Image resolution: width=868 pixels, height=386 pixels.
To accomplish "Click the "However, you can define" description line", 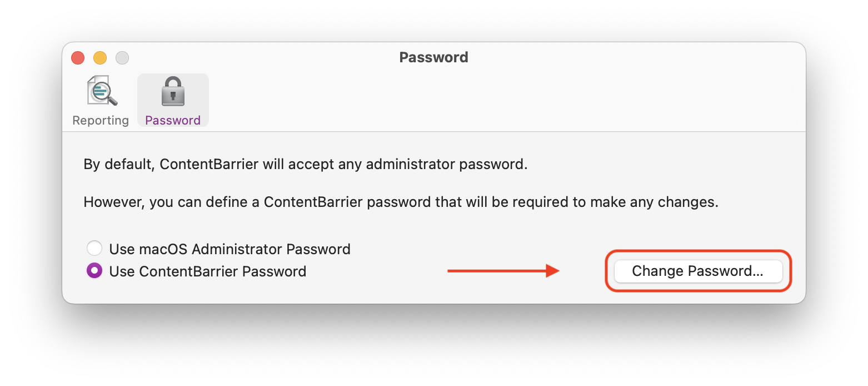I will coord(401,202).
